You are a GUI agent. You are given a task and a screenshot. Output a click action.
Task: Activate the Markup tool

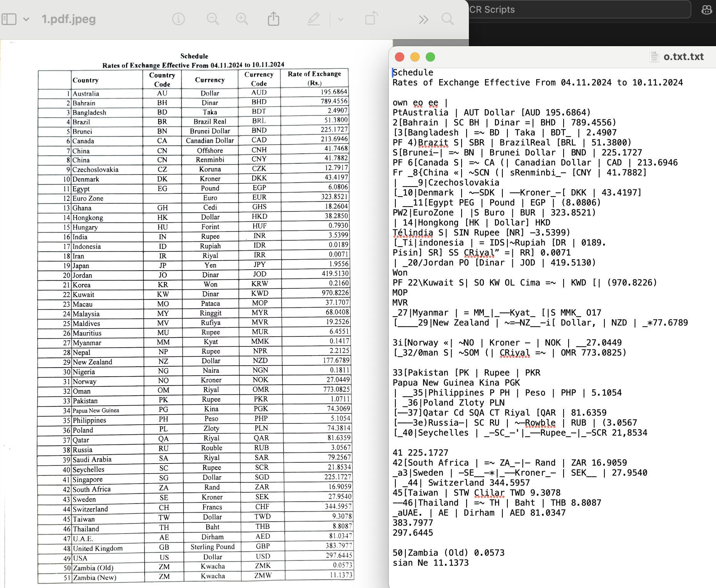(314, 18)
